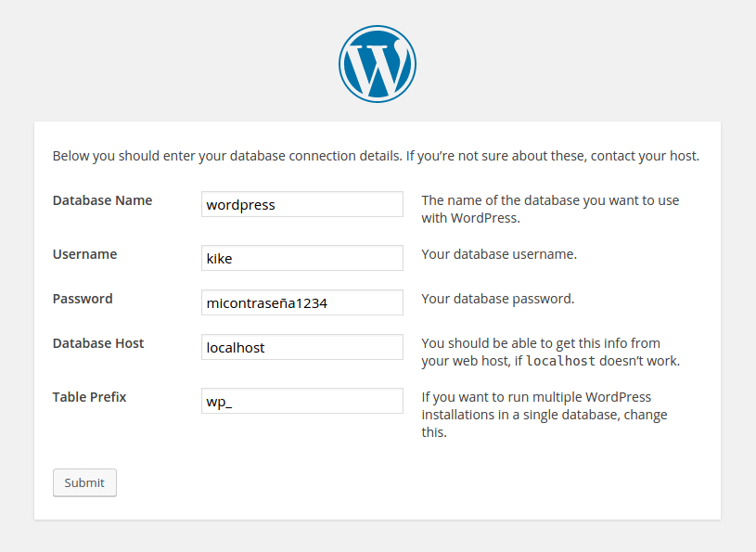Click the WordPress logo at the top
Screen dimensions: 756x552
(377, 63)
